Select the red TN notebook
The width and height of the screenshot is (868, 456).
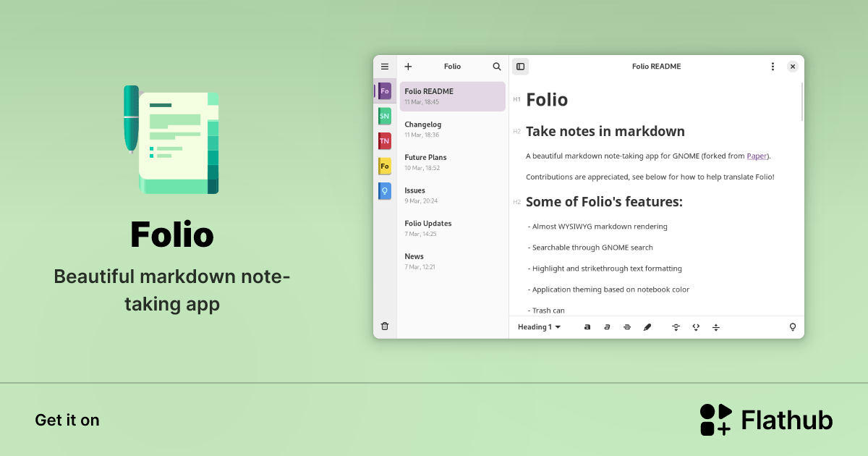(385, 141)
